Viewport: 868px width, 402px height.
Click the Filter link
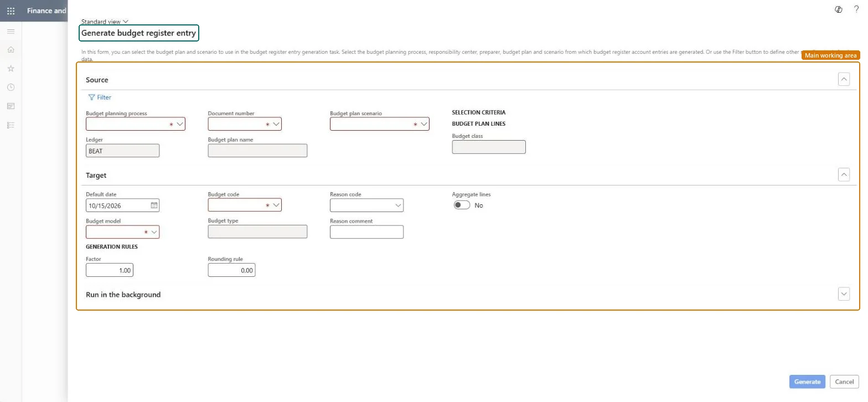pyautogui.click(x=100, y=97)
